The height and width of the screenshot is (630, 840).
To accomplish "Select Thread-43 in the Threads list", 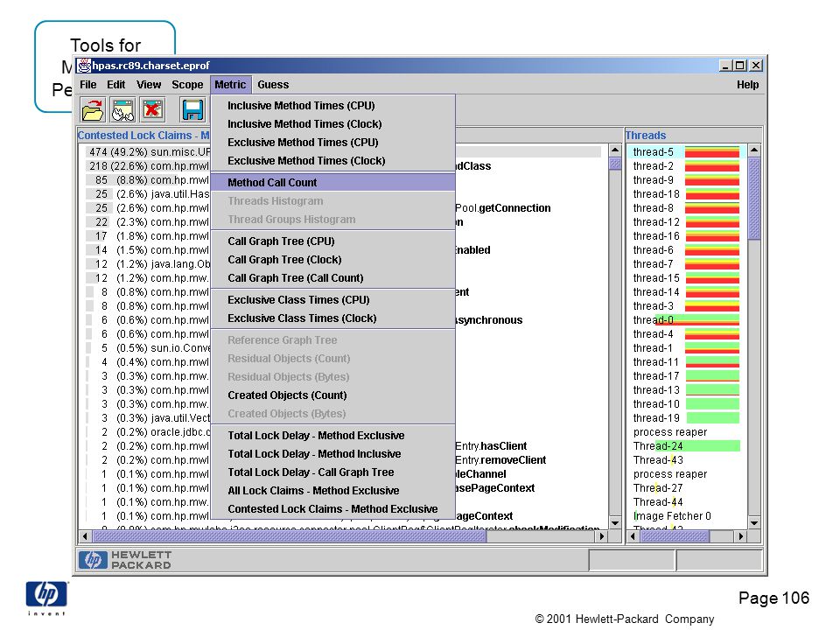I will (687, 459).
